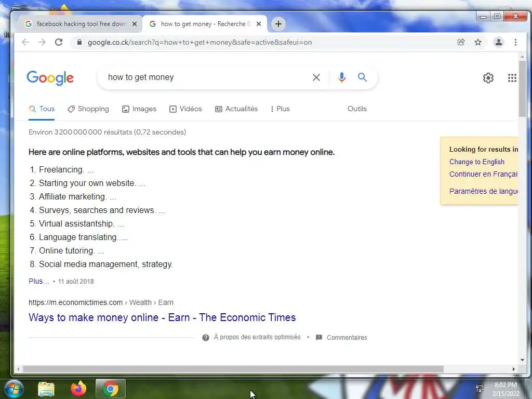Image resolution: width=532 pixels, height=399 pixels.
Task: Click the address bar URL
Action: pyautogui.click(x=199, y=43)
